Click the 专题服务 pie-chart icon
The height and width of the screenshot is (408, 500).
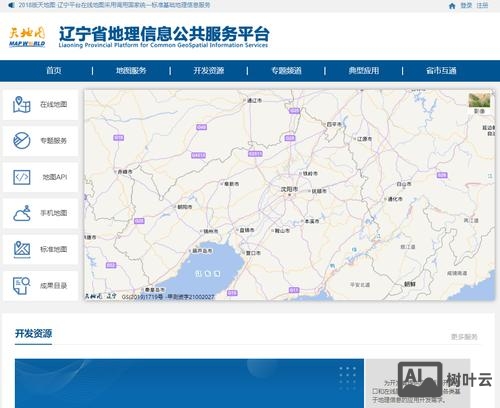pyautogui.click(x=22, y=140)
